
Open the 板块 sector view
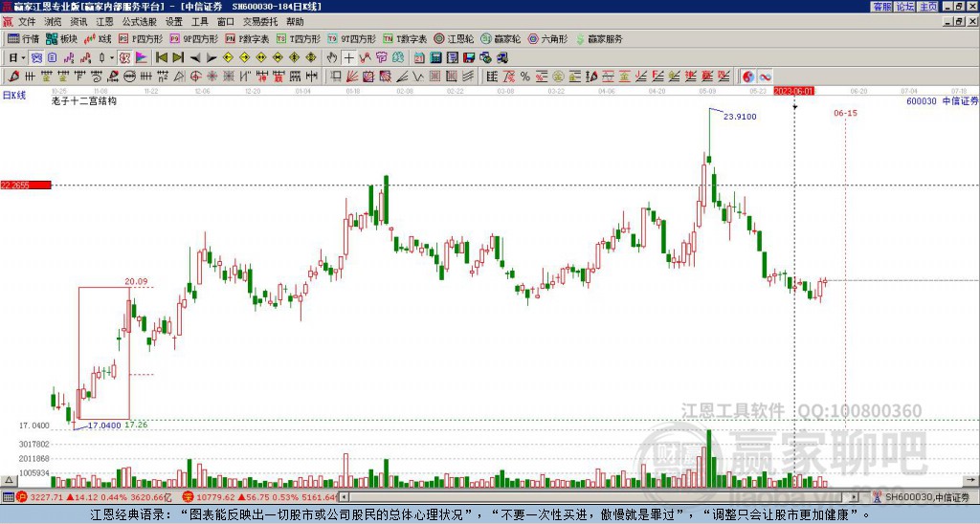60,38
